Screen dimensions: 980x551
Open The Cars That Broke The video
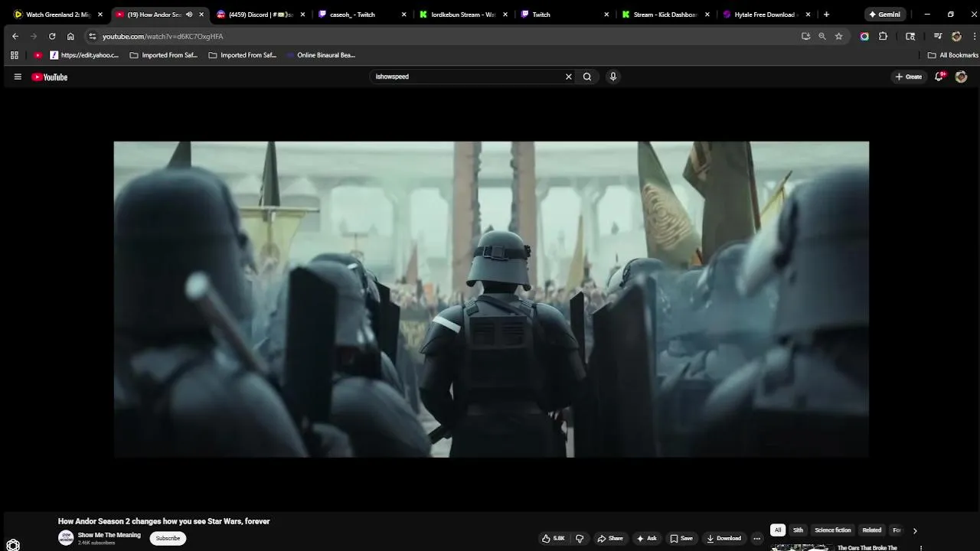[x=867, y=548]
